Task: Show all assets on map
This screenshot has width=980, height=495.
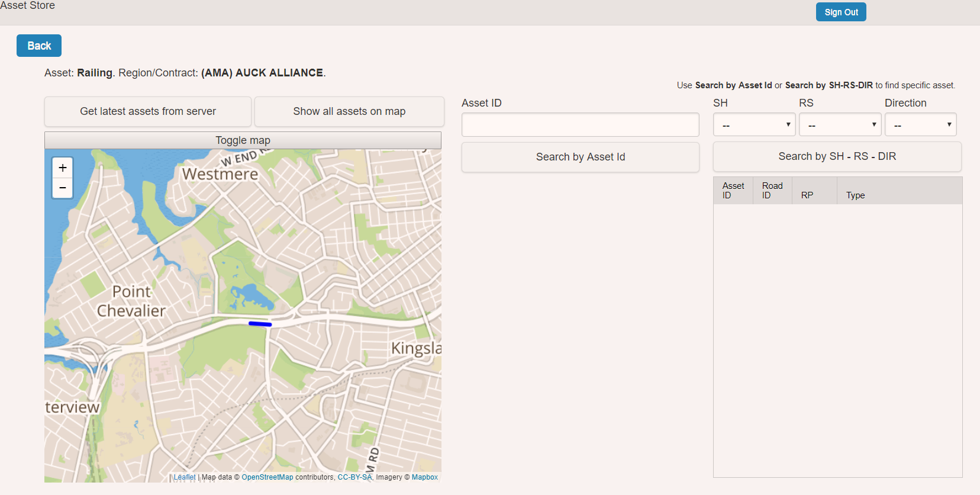Action: pyautogui.click(x=349, y=111)
